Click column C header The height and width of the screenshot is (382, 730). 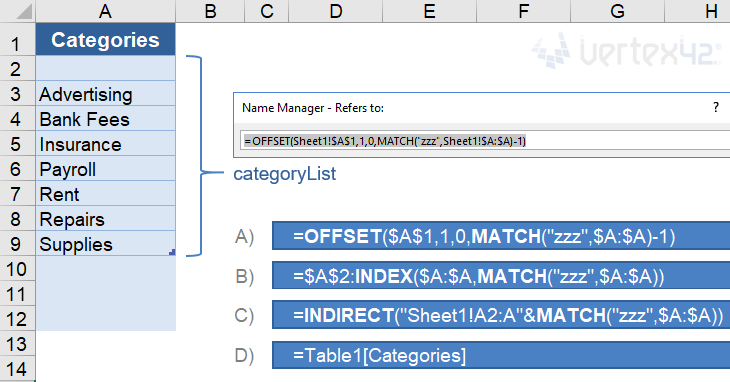[x=267, y=11]
